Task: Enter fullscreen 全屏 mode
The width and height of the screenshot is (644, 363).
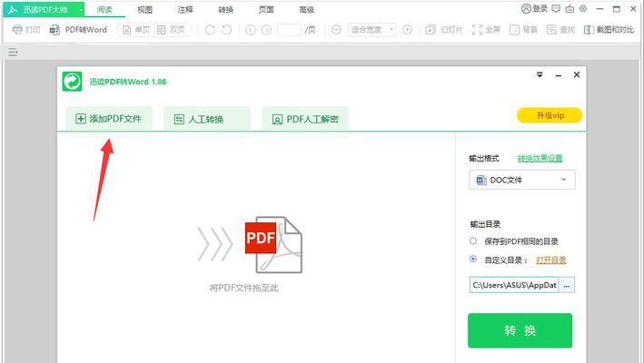Action: pyautogui.click(x=486, y=30)
